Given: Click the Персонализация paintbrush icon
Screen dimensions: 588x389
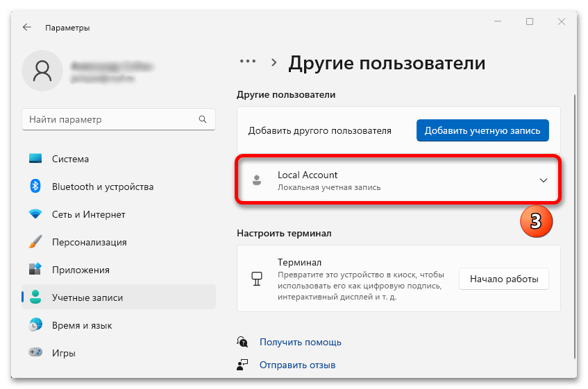Looking at the screenshot, I should [x=35, y=242].
